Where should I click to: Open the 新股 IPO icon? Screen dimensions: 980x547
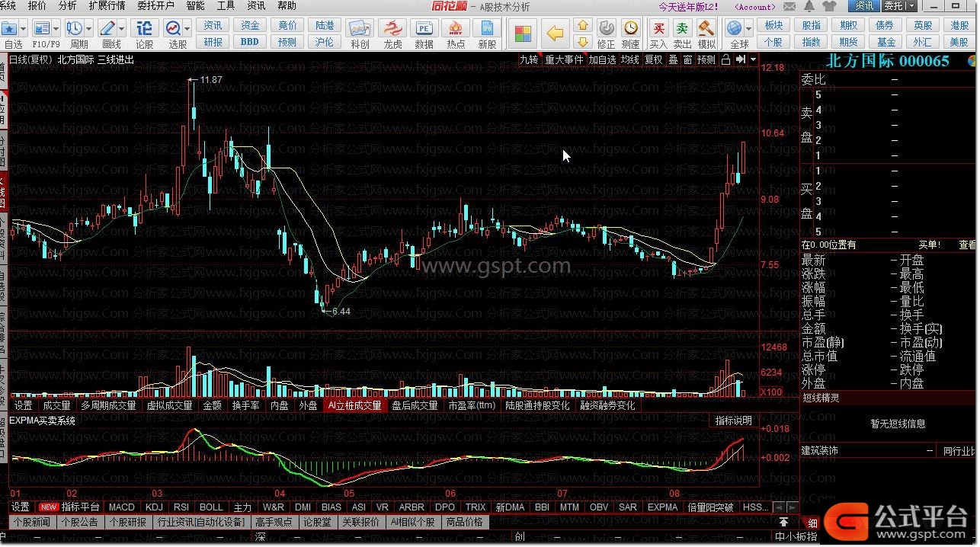tap(487, 29)
